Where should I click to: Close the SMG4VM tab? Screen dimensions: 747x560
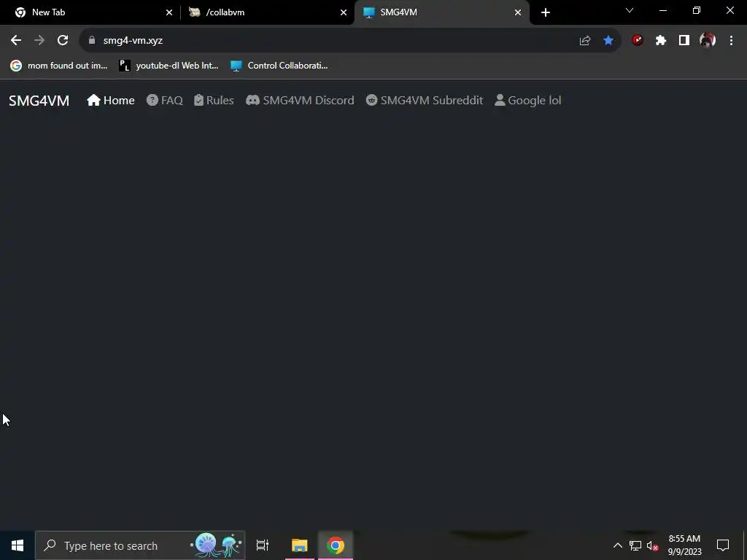point(518,12)
